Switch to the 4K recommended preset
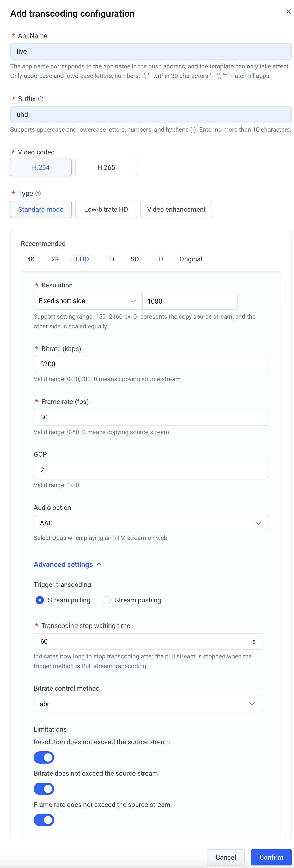The width and height of the screenshot is (294, 868). [31, 259]
